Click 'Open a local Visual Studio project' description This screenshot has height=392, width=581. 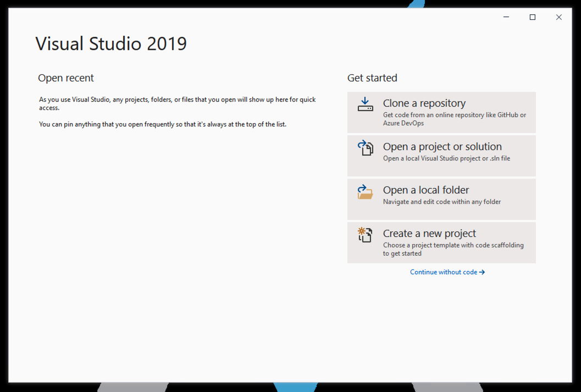click(x=446, y=158)
